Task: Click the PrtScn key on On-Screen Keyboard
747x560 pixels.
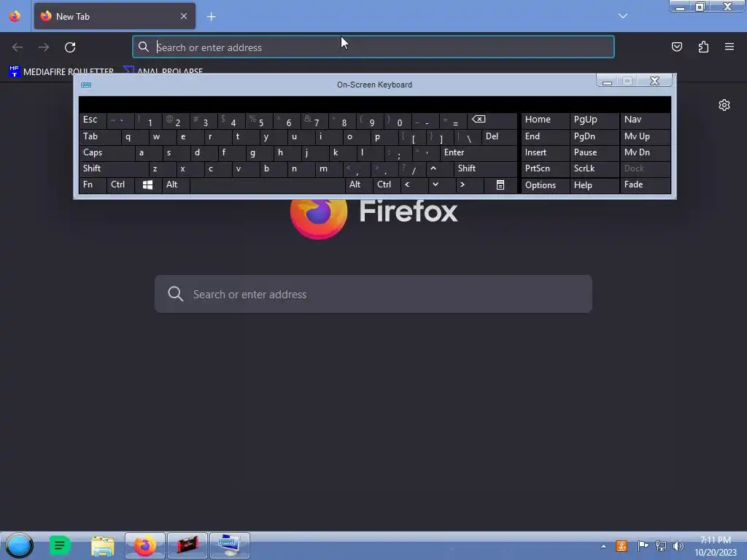Action: (545, 168)
